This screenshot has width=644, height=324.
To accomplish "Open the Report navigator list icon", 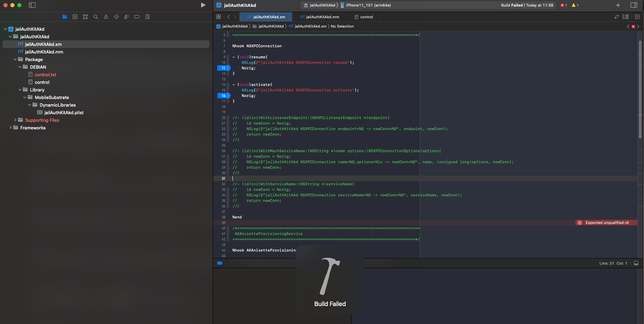I will pyautogui.click(x=147, y=17).
